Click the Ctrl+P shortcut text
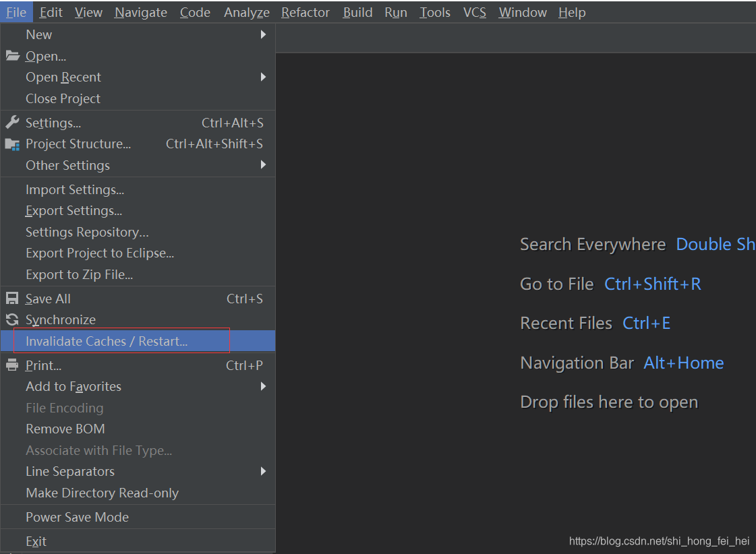 pos(244,366)
